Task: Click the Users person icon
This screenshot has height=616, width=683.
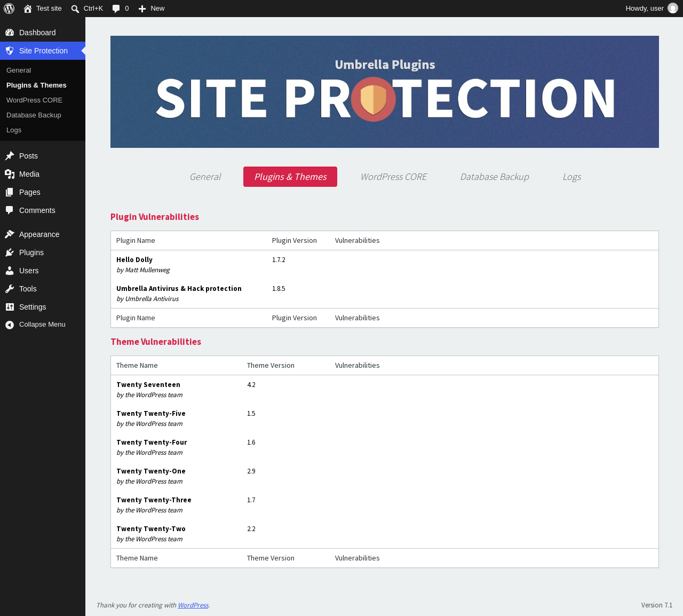Action: 10,271
